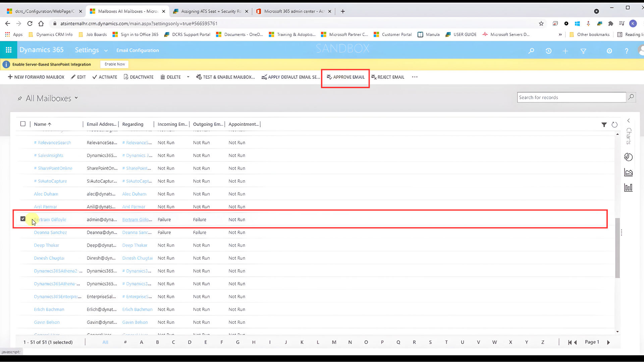Open browser extensions puzzle icon
Image resolution: width=644 pixels, height=362 pixels.
click(x=610, y=23)
